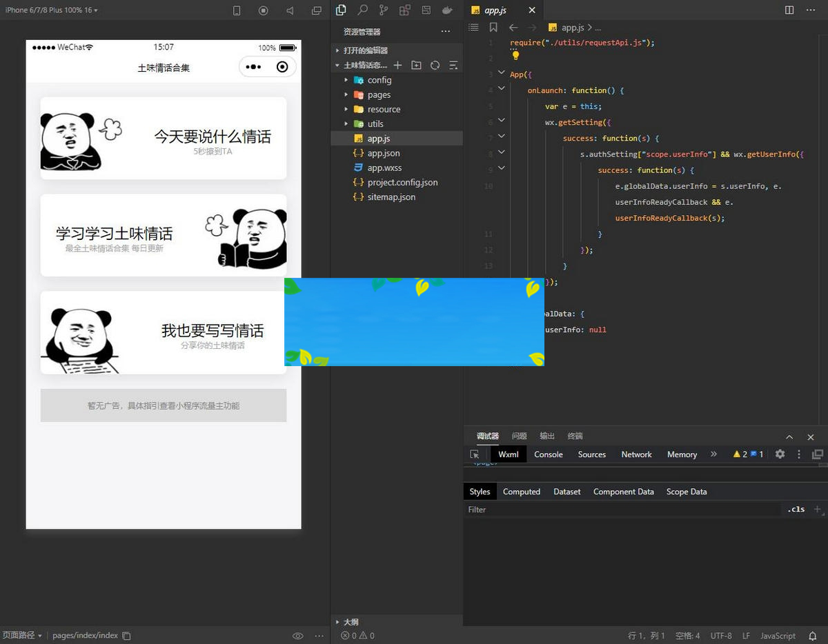This screenshot has height=644, width=828.
Task: Click the element inspector arrow in the debugger
Action: [475, 454]
